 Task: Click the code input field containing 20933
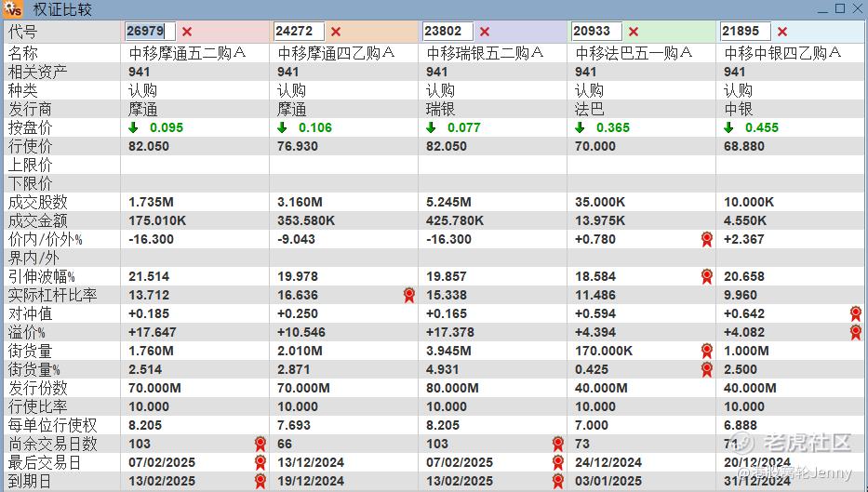pyautogui.click(x=596, y=31)
